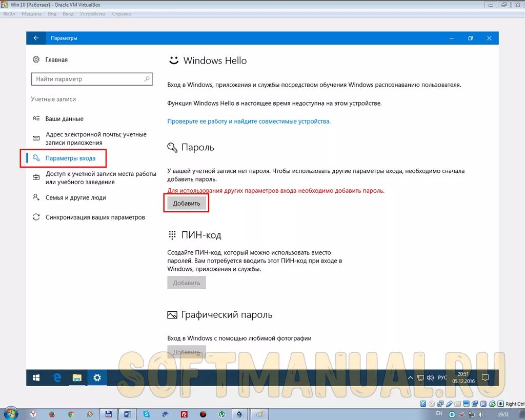Screen dimensions: 525x420
Task: Switch the РУС input language indicator
Action: [x=442, y=377]
